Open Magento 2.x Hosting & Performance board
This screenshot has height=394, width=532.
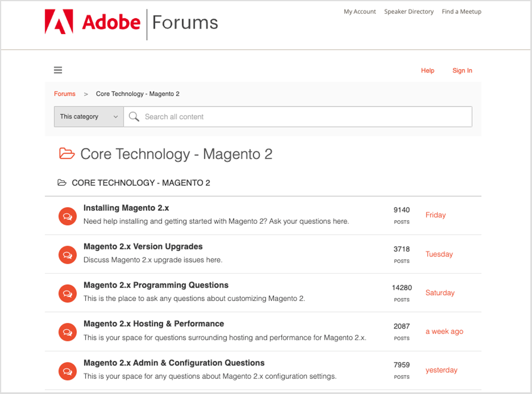click(x=154, y=324)
